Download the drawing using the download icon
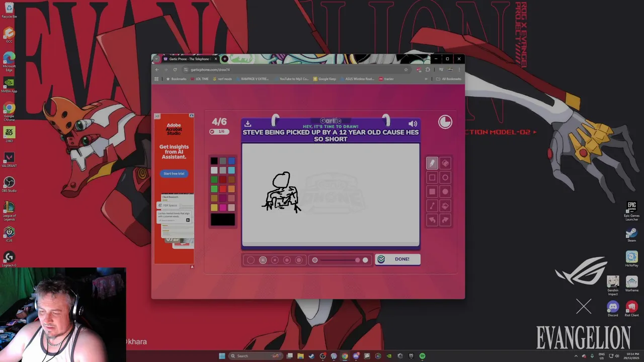This screenshot has width=644, height=362. point(248,124)
